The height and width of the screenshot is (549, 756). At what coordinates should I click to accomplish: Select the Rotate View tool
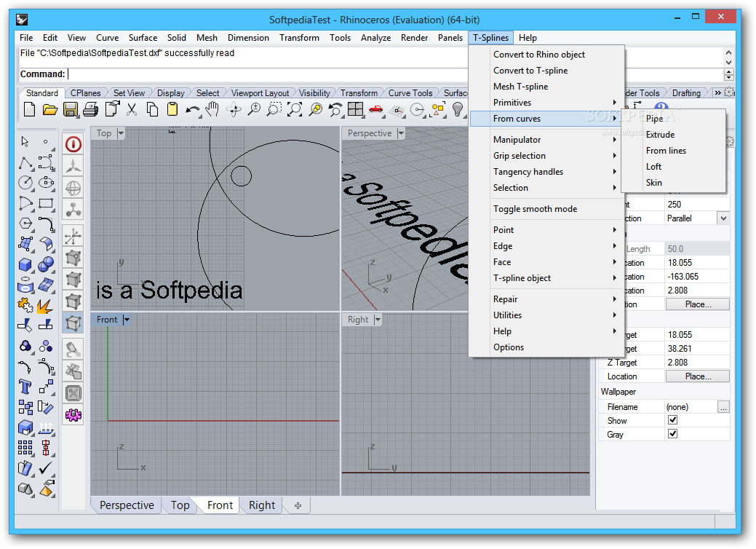click(x=234, y=109)
